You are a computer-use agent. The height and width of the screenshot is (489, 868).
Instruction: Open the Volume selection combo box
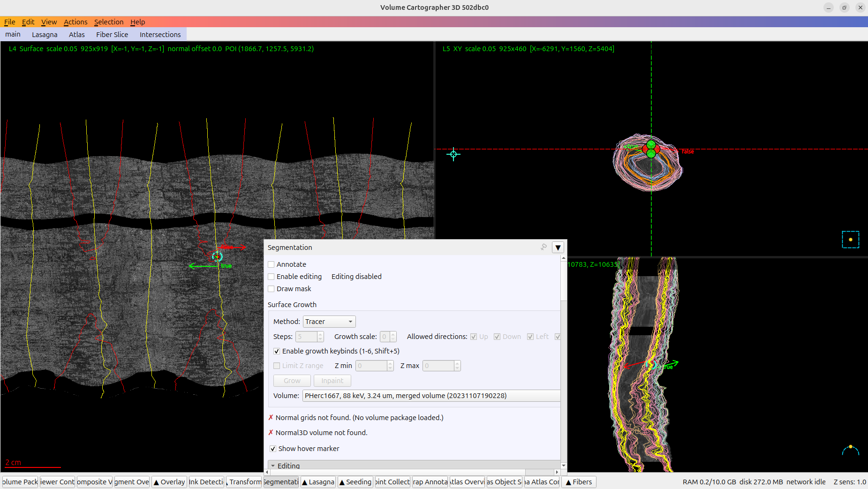431,396
